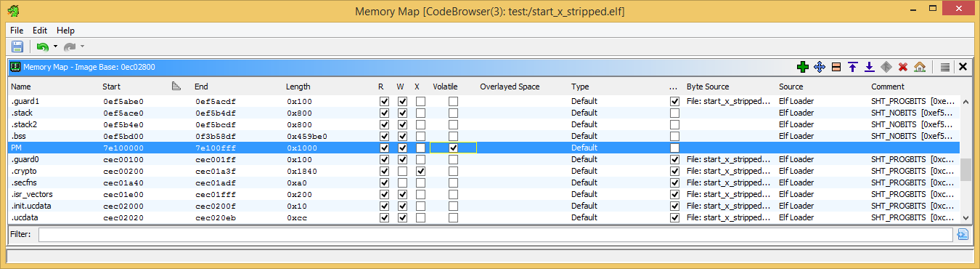Screen dimensions: 980x269
Task: Select the .guard1 block name
Action: point(24,101)
